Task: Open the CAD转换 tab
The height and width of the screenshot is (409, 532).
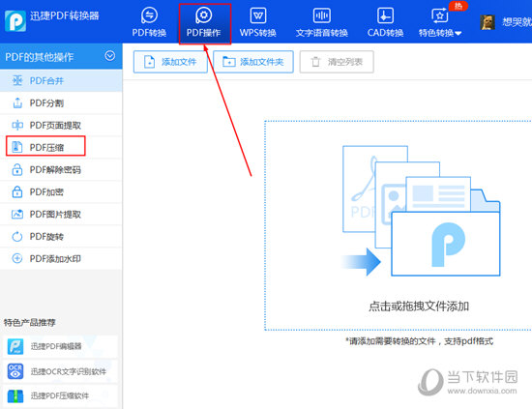Action: point(385,23)
